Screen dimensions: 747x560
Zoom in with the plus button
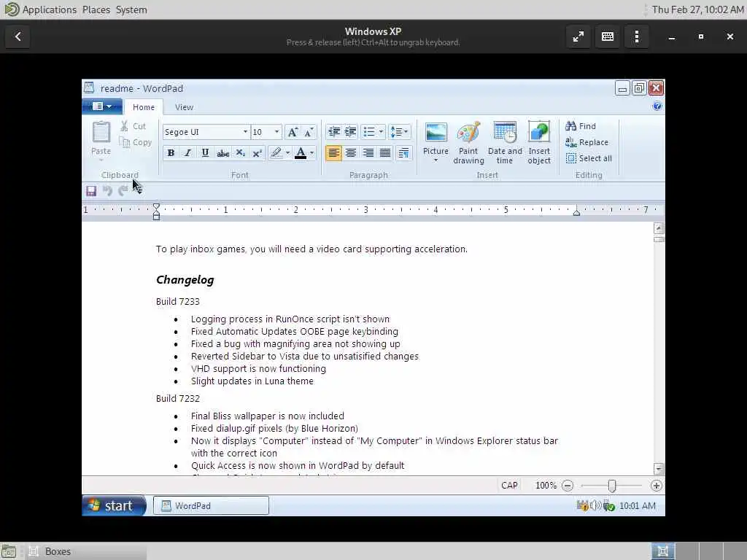click(x=656, y=486)
